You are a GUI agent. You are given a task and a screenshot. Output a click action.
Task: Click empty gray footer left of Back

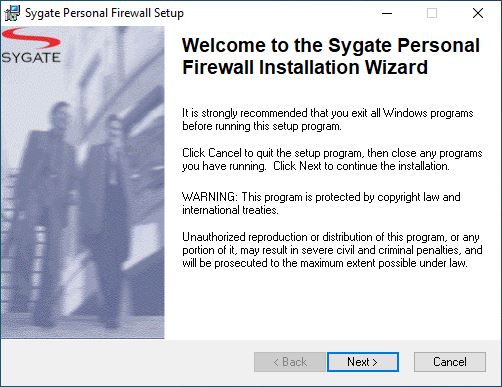pos(127,362)
